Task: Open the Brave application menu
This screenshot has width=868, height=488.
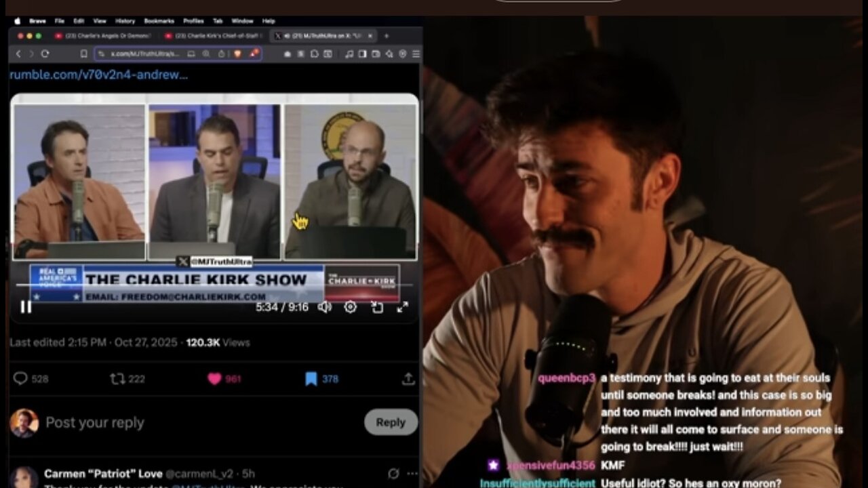Action: 39,21
